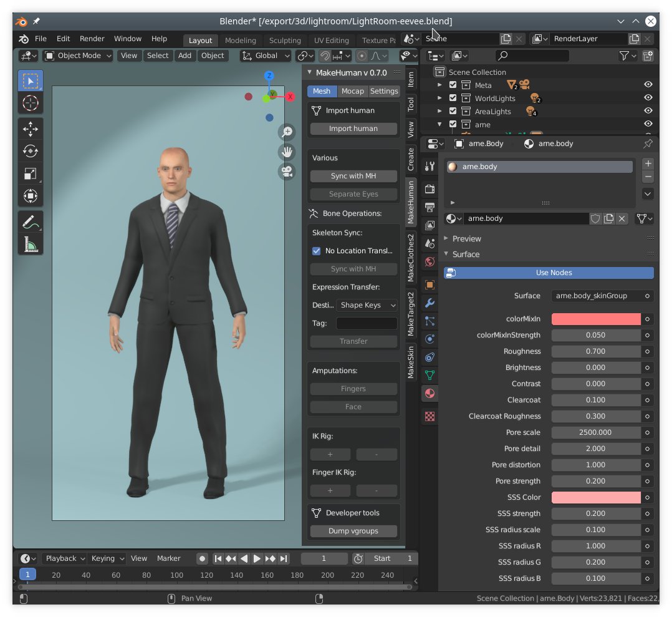672x617 pixels.
Task: Open the View Layer properties tab
Action: click(430, 225)
